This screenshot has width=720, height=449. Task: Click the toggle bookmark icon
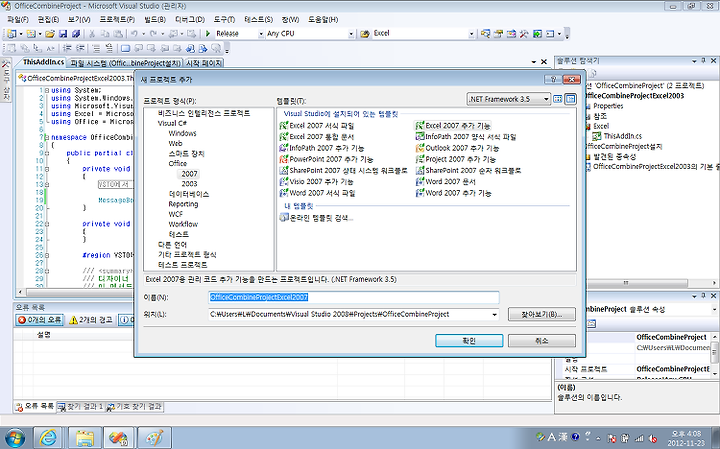point(125,48)
